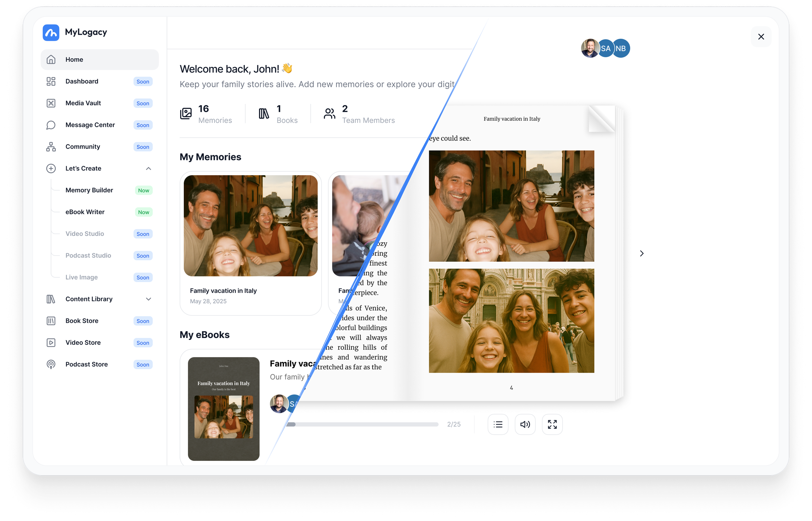Open the Message Center chat icon
Screen dimensions: 812x521
point(51,125)
